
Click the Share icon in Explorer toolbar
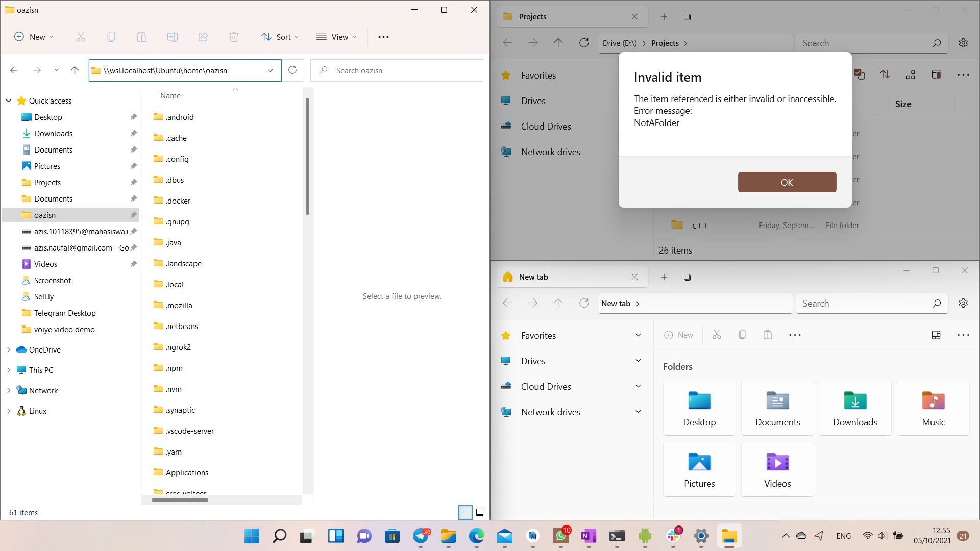point(203,36)
